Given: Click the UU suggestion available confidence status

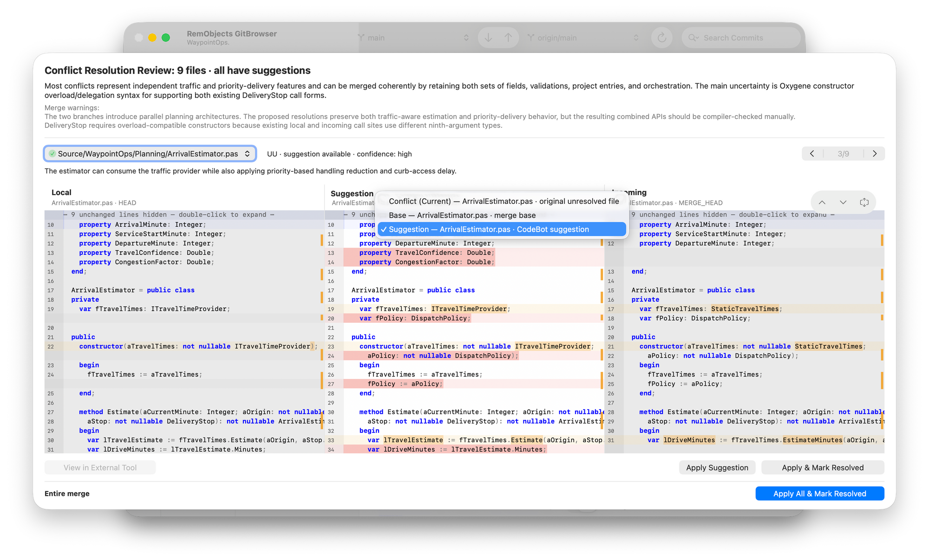Looking at the screenshot, I should pyautogui.click(x=339, y=154).
